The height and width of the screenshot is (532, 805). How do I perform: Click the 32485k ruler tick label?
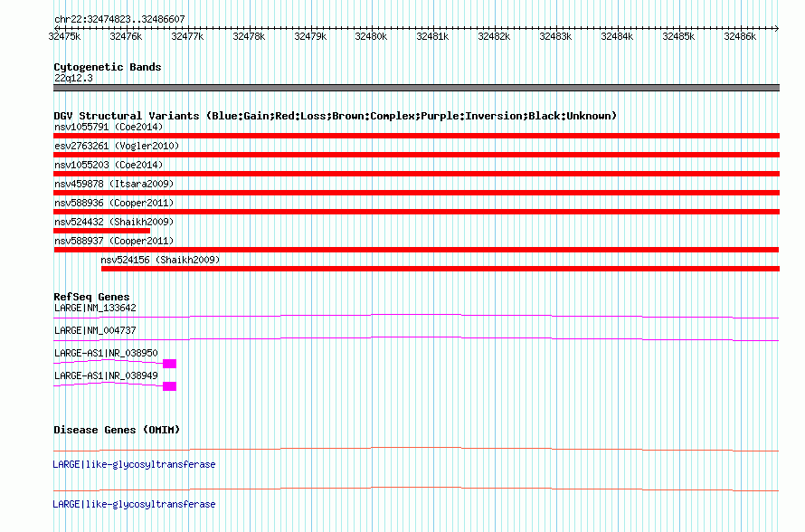(x=678, y=36)
